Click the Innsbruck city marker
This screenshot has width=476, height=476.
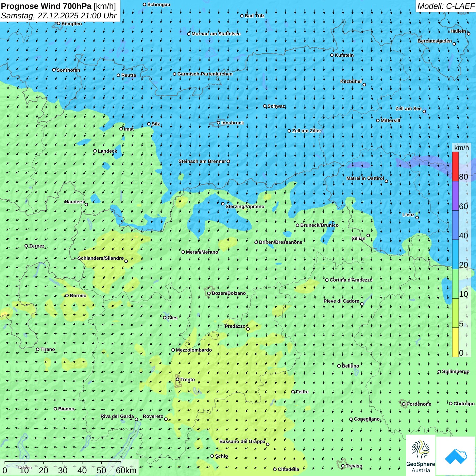click(219, 123)
